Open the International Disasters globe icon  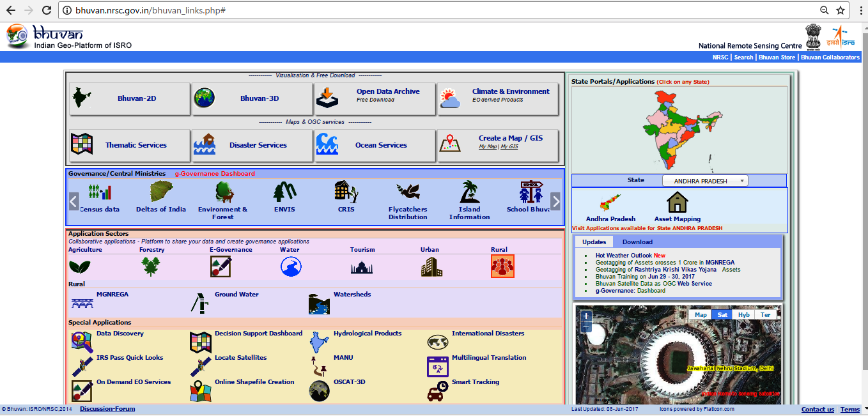[438, 342]
